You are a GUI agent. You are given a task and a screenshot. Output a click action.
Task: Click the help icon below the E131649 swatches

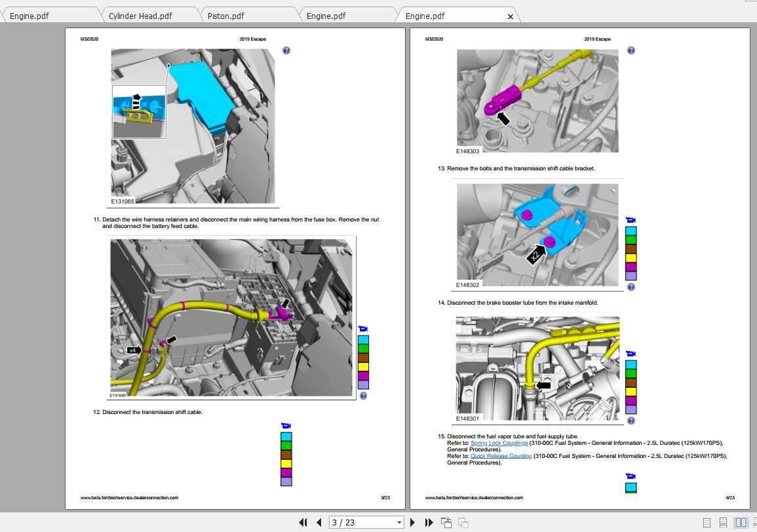click(364, 395)
